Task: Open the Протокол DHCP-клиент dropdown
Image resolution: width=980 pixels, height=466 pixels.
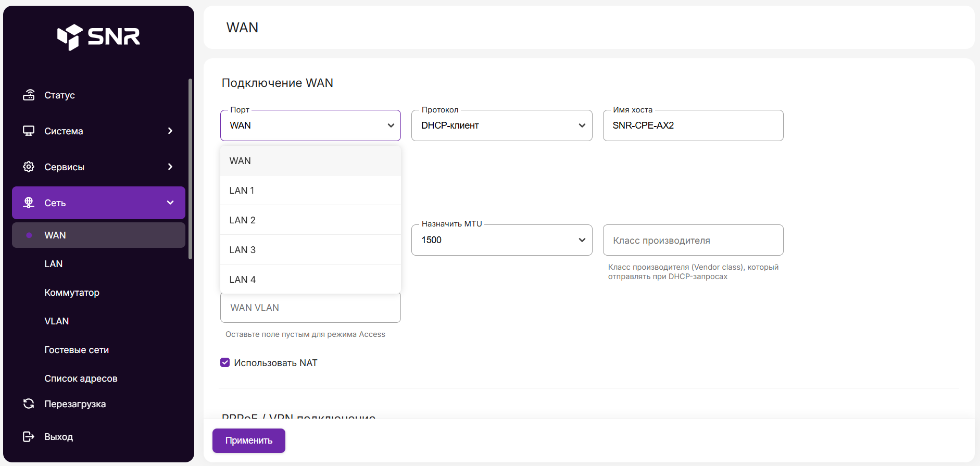Action: (501, 125)
